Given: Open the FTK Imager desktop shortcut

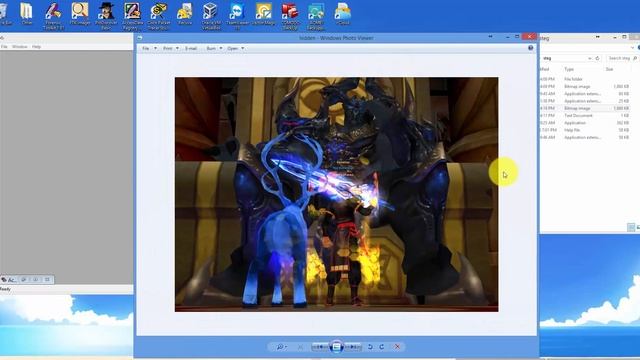Looking at the screenshot, I should (80, 14).
